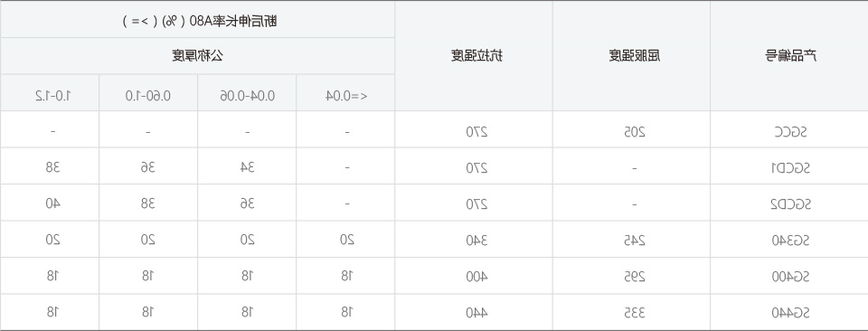Click the 屈服强度 column header

pos(631,56)
